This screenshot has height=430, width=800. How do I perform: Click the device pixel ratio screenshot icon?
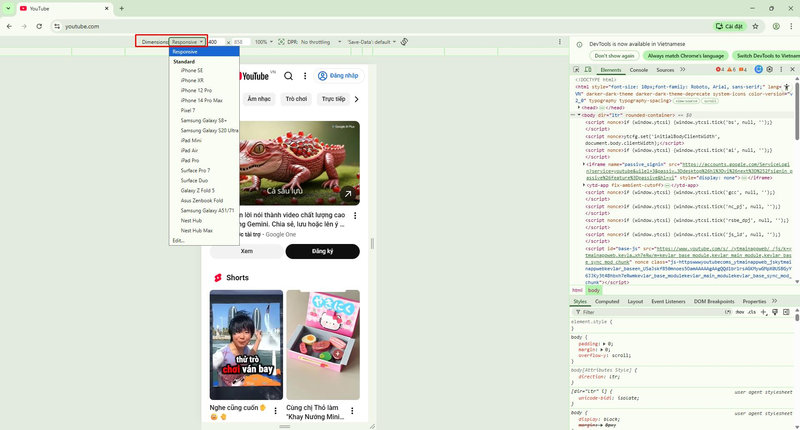click(281, 42)
